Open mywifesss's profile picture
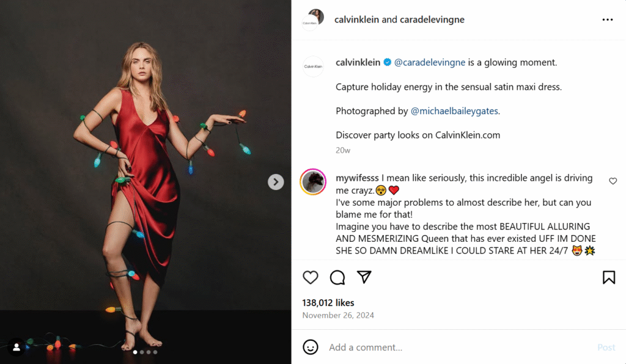This screenshot has height=364, width=626. 313,181
